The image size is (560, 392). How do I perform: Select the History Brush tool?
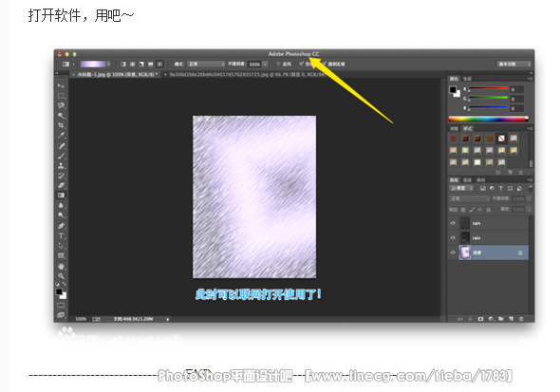(x=61, y=176)
